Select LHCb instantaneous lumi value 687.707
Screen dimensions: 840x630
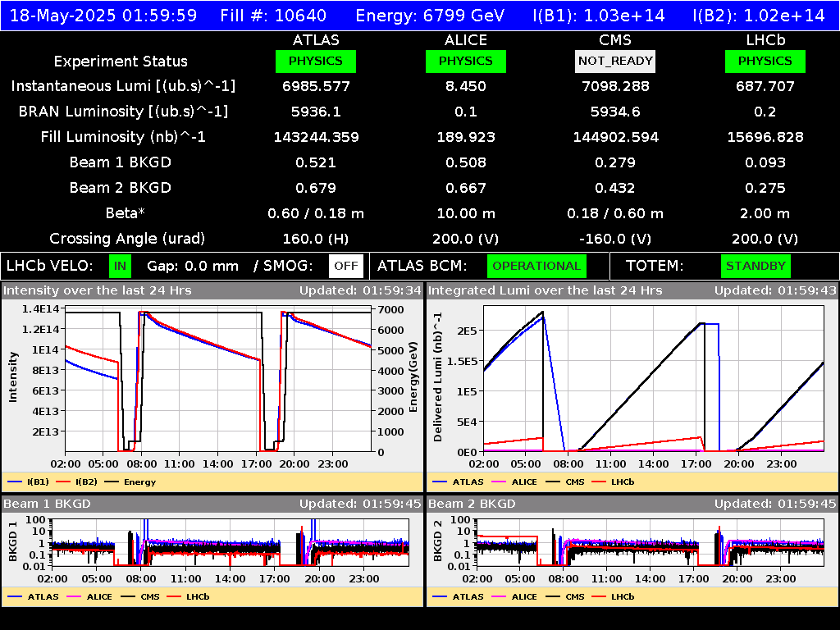765,86
